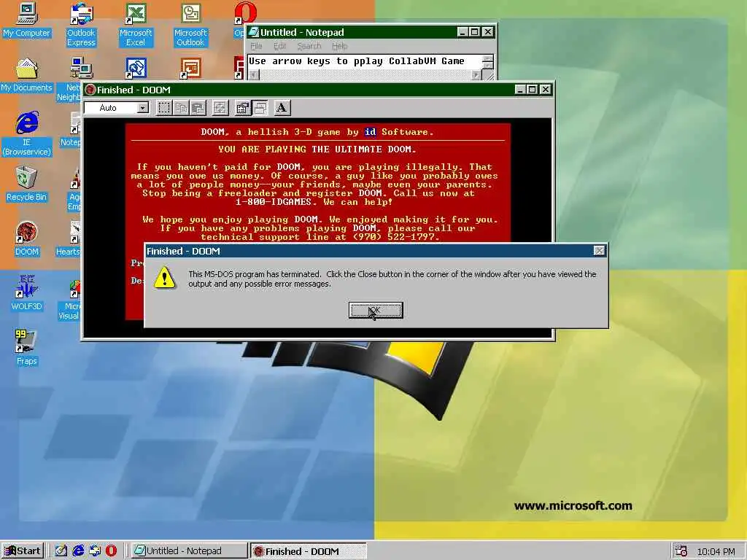Launch Outlook Express from the Quick Launch bar
747x560 pixels.
95,551
